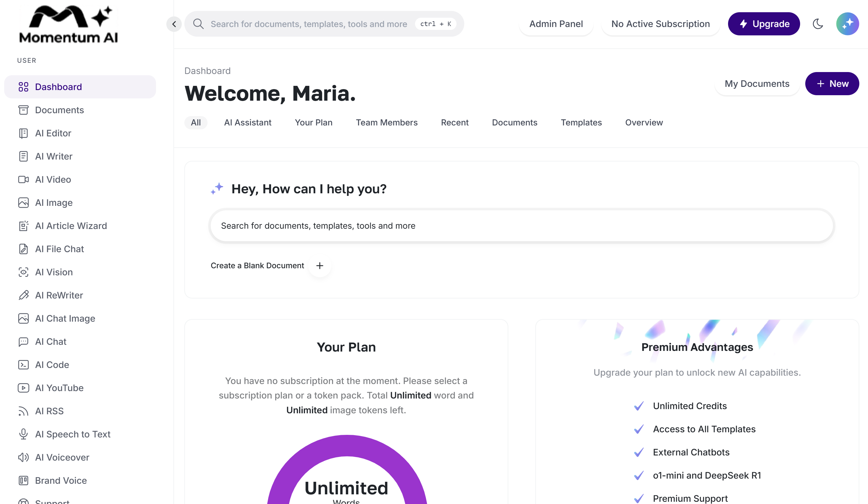Image resolution: width=868 pixels, height=504 pixels.
Task: Click the top search bar field
Action: [x=308, y=24]
